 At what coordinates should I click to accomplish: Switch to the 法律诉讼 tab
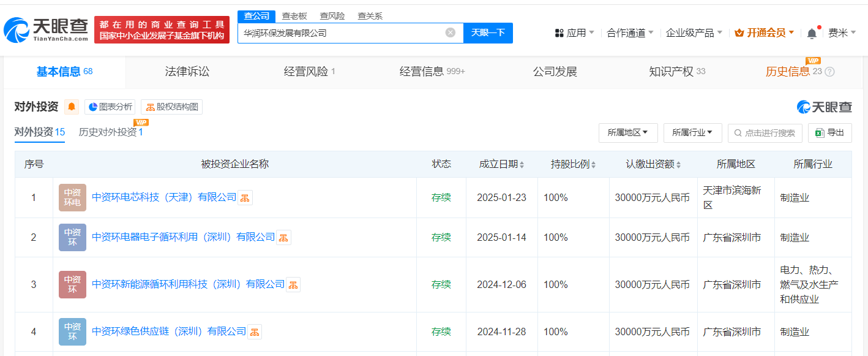click(187, 72)
